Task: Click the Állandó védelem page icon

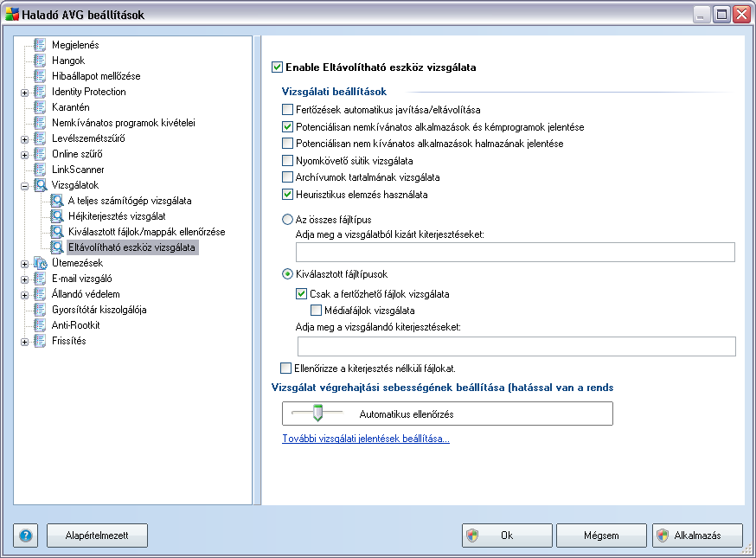Action: click(x=40, y=294)
